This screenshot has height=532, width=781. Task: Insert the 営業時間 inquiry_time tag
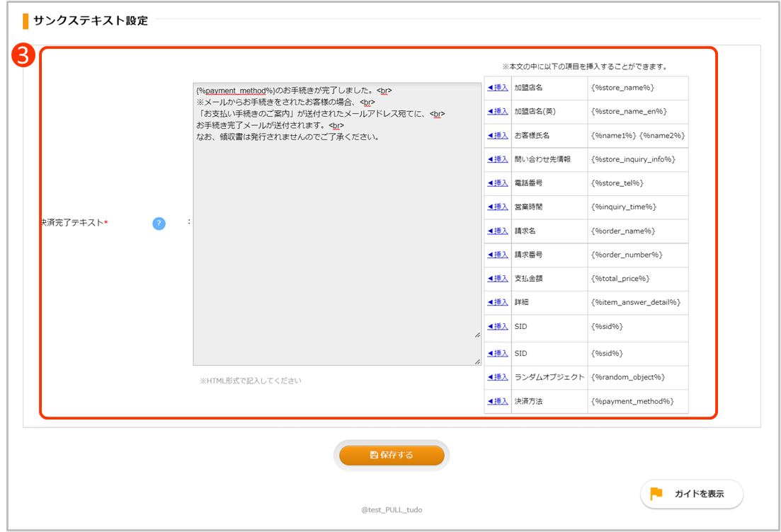click(x=498, y=207)
